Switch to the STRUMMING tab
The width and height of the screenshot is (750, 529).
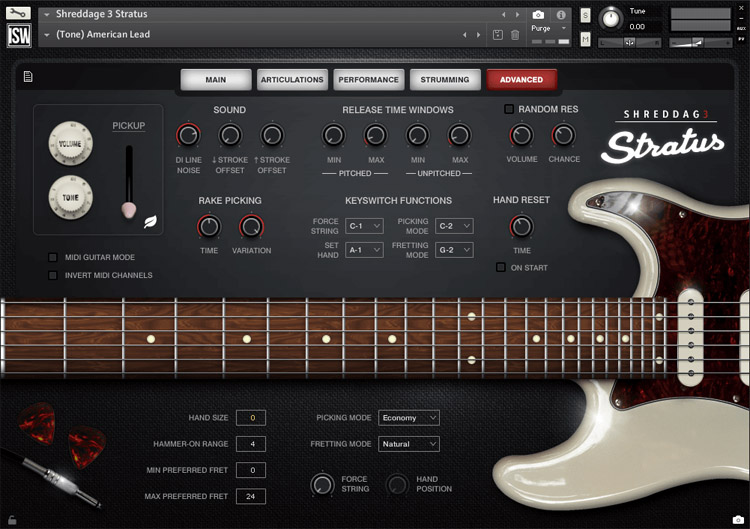(x=445, y=79)
